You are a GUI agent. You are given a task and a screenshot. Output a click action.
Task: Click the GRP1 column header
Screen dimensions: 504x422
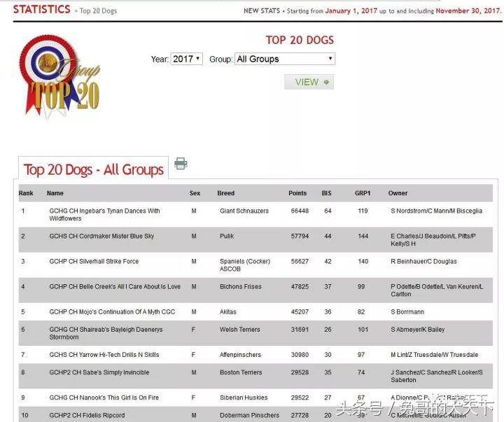tap(363, 193)
